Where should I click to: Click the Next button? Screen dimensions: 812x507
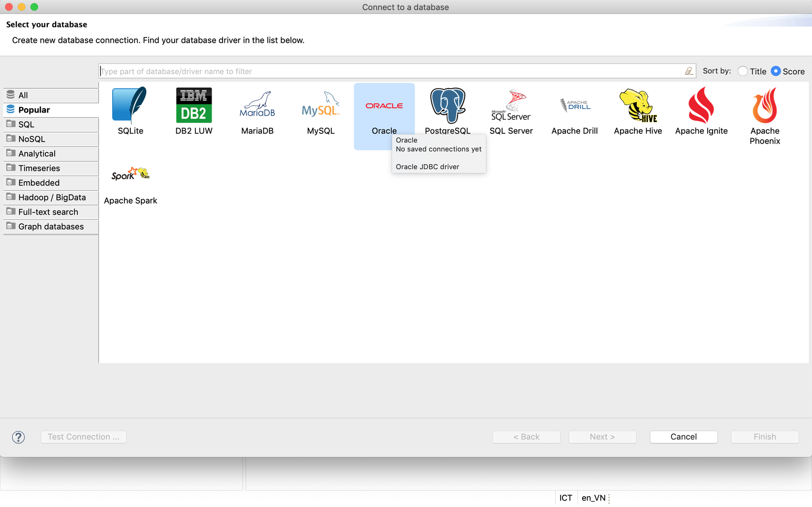[x=602, y=437]
